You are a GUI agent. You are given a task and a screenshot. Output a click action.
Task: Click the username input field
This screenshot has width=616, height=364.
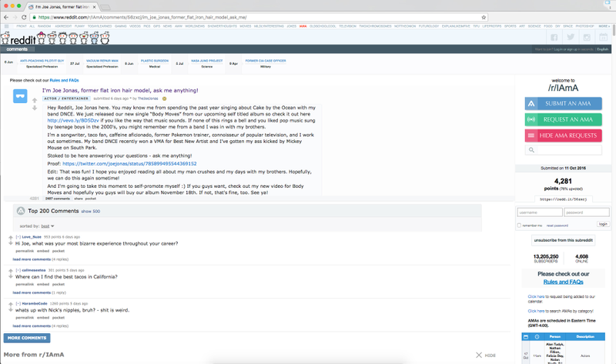(540, 212)
